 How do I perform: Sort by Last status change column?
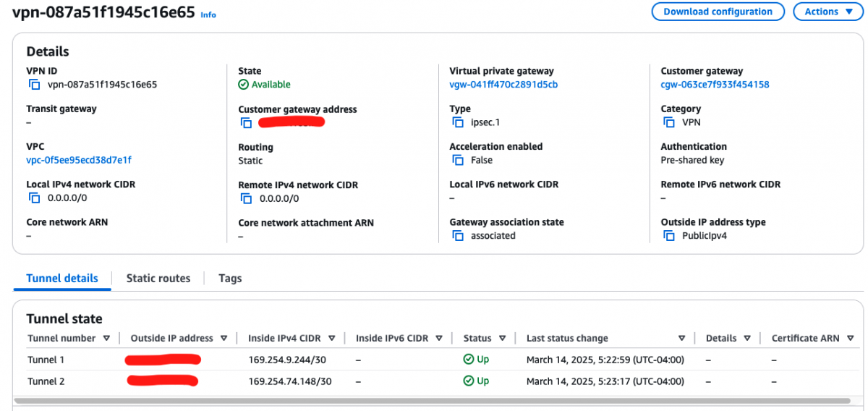[x=681, y=338]
